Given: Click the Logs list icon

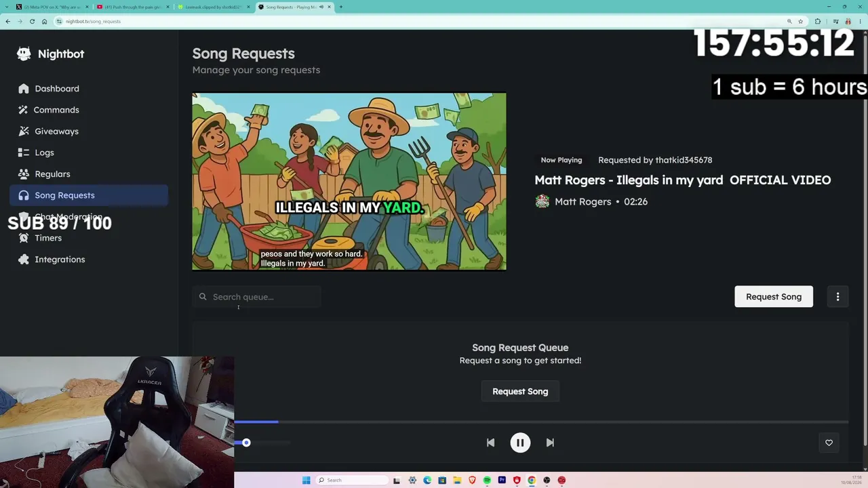Looking at the screenshot, I should pos(24,152).
